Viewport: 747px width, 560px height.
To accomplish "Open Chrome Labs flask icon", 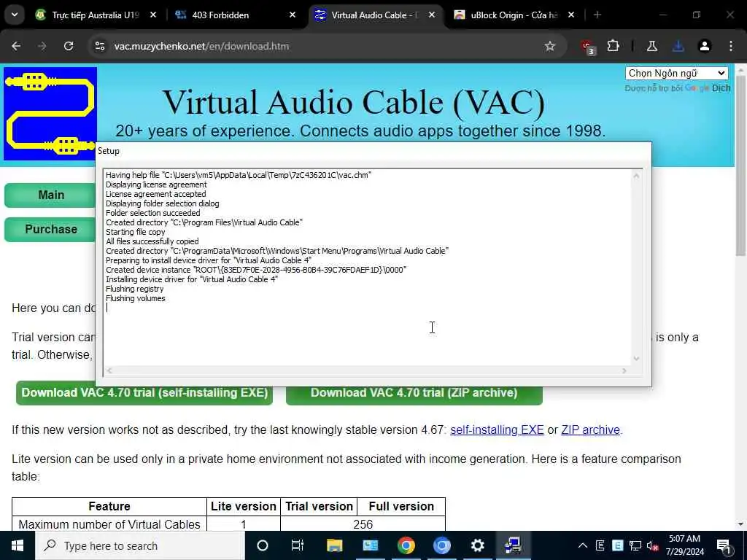I will coord(651,46).
